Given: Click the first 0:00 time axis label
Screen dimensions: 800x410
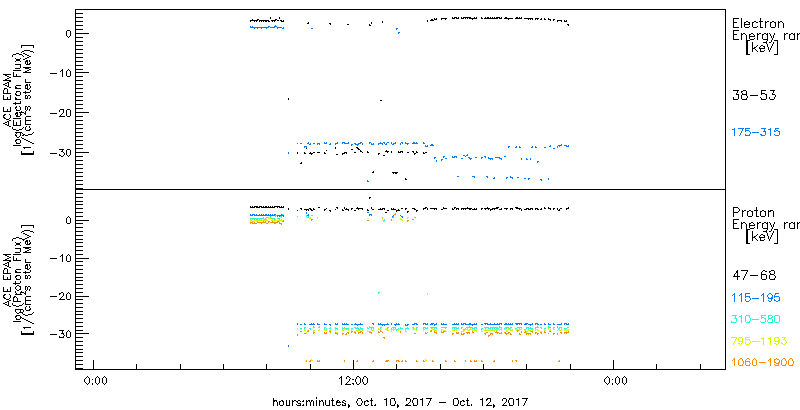Looking at the screenshot, I should tap(94, 382).
